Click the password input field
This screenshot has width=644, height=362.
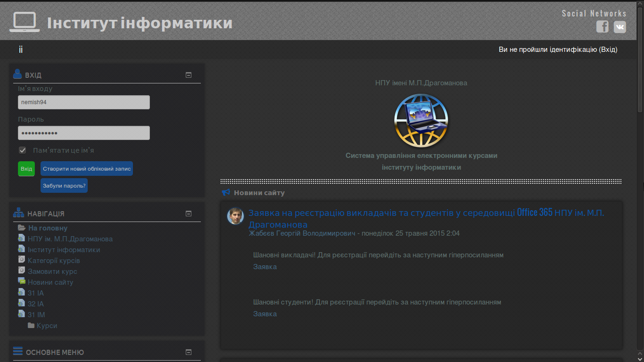[x=83, y=132]
